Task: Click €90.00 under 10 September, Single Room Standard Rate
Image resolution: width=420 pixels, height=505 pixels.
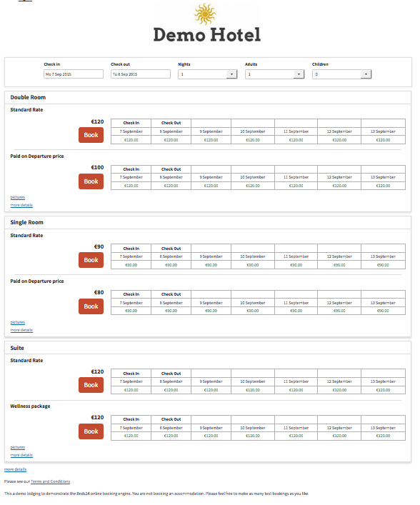Action: click(x=253, y=265)
